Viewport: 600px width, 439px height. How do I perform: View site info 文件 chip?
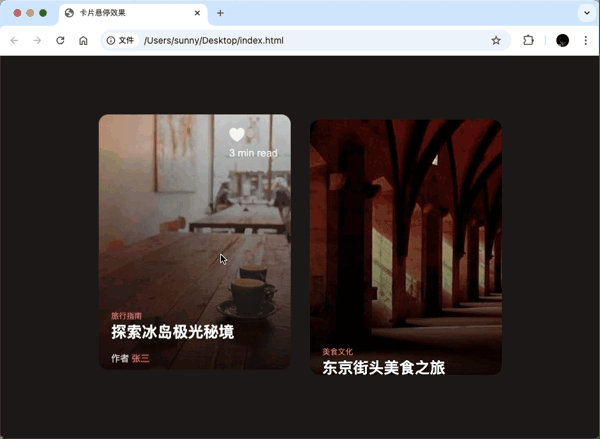pos(120,40)
